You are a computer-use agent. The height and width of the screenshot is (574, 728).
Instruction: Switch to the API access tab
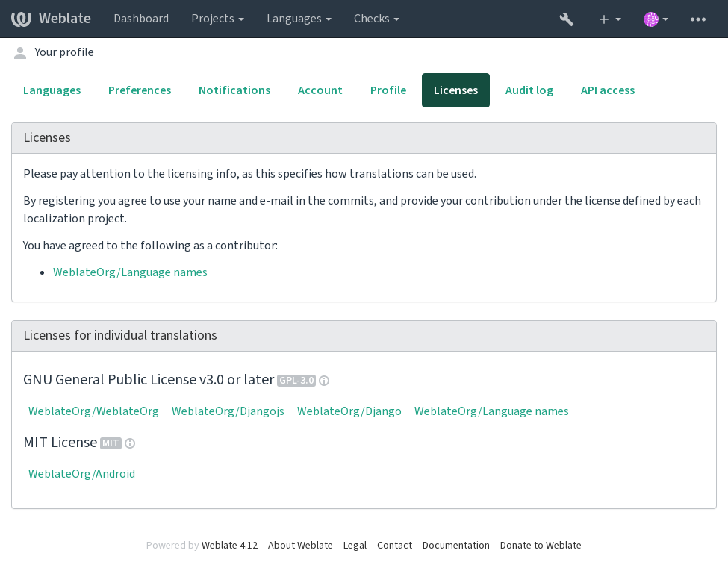click(607, 90)
